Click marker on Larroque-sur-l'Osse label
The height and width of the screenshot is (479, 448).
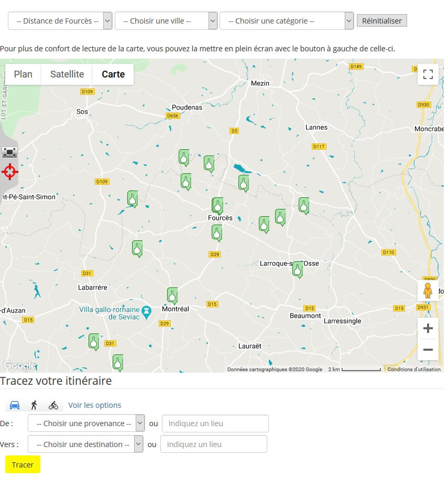298,270
